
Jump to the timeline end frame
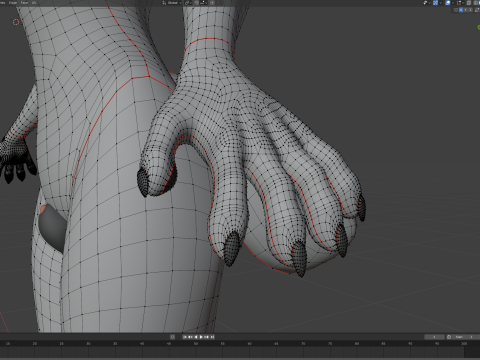(212, 337)
